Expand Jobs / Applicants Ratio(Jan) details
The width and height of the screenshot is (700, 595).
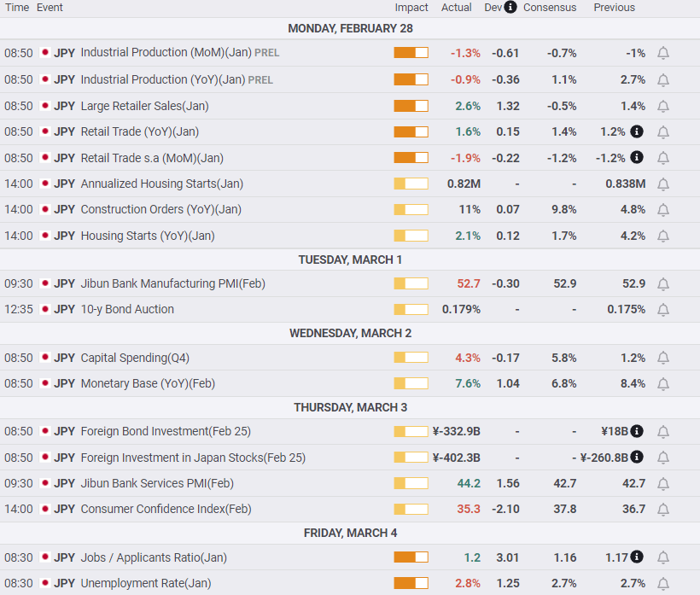click(x=350, y=557)
